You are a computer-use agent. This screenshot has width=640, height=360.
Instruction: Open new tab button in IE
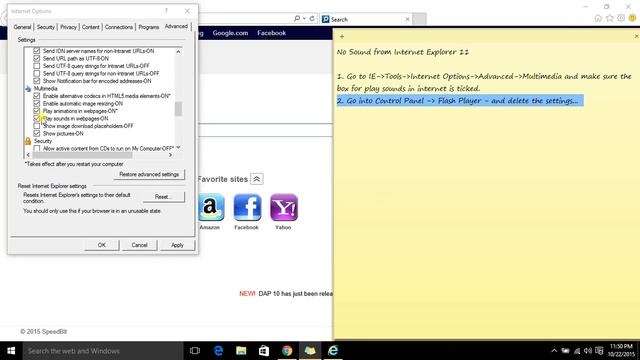pyautogui.click(x=419, y=19)
